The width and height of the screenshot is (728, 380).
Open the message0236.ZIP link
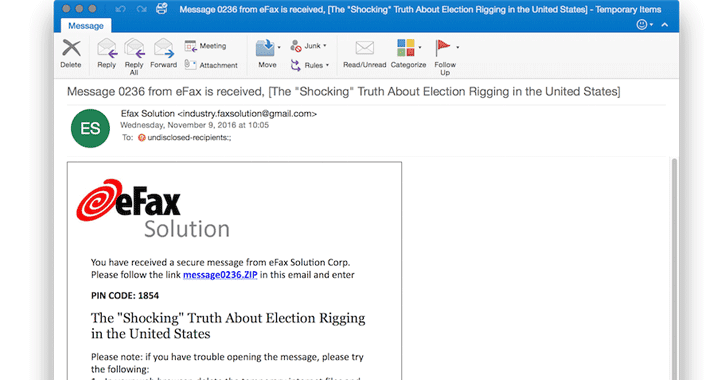(220, 275)
